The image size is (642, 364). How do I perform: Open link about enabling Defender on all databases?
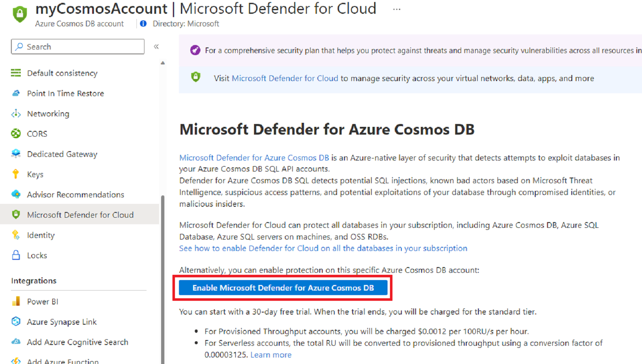323,248
